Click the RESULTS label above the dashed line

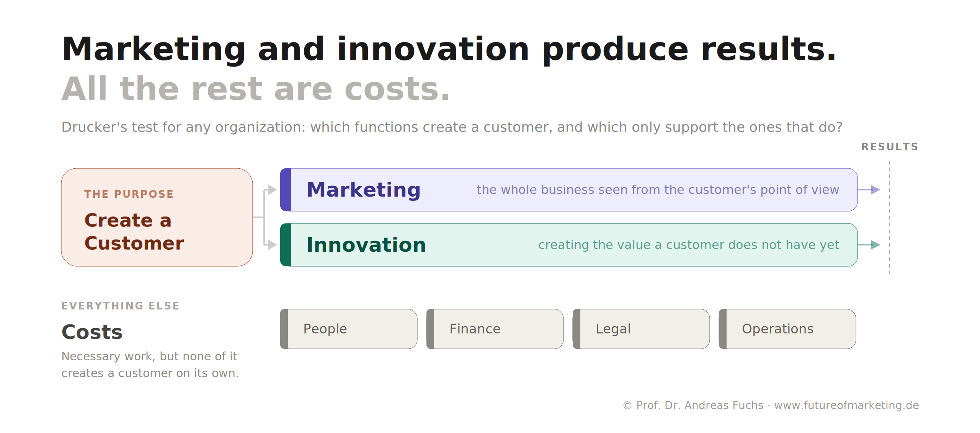(x=890, y=147)
